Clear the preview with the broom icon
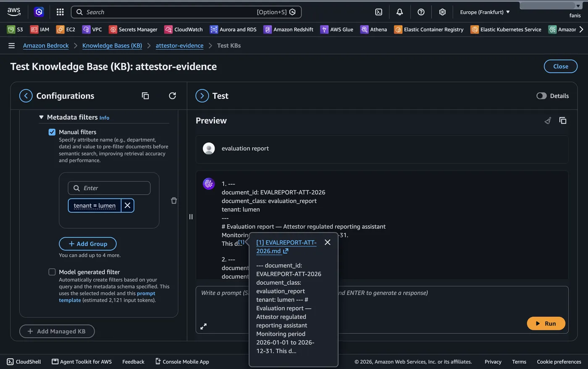Screen dimensions: 588x369 coord(548,120)
